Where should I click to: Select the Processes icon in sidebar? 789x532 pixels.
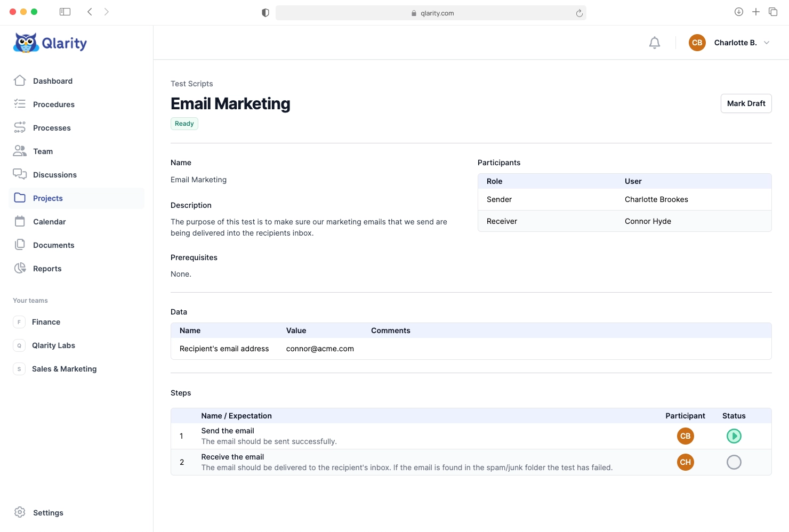pos(20,127)
